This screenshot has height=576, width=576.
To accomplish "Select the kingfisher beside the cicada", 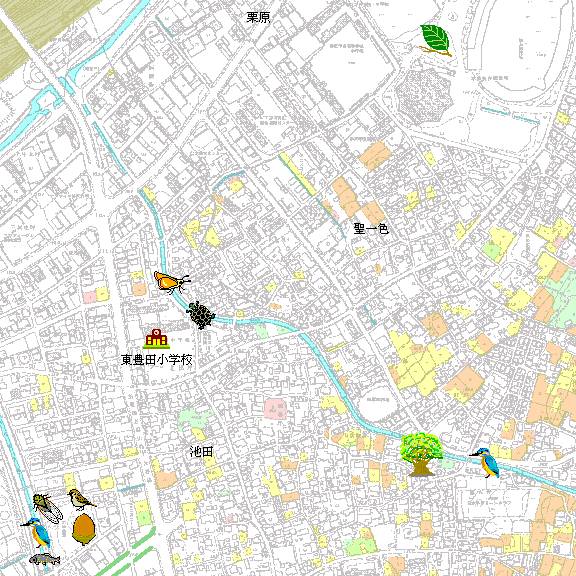I will (36, 532).
